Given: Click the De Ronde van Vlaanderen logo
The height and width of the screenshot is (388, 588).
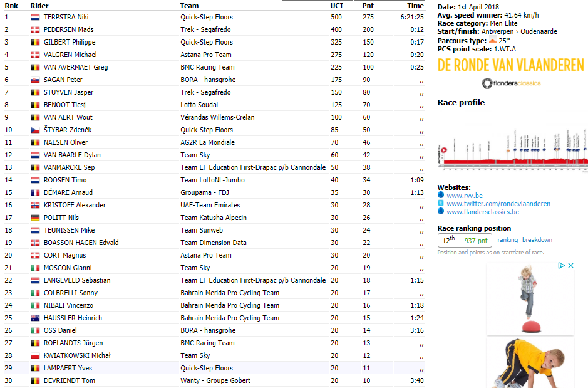Looking at the screenshot, I should coord(511,65).
